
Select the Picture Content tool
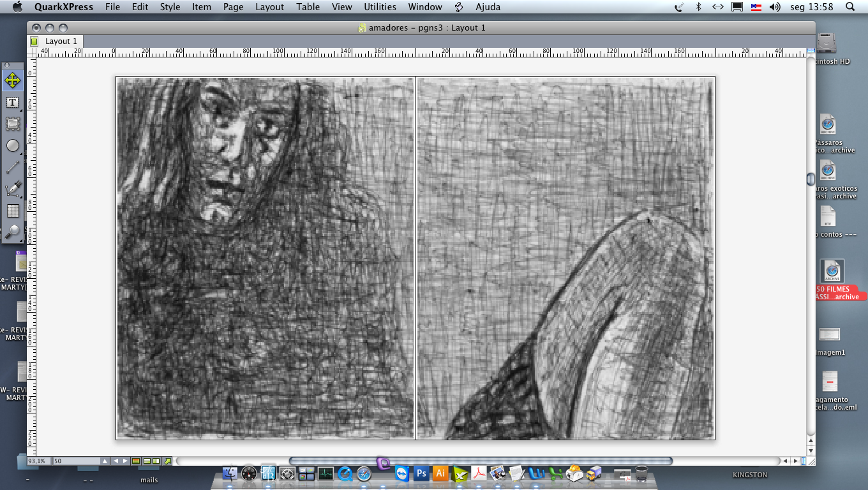(13, 124)
